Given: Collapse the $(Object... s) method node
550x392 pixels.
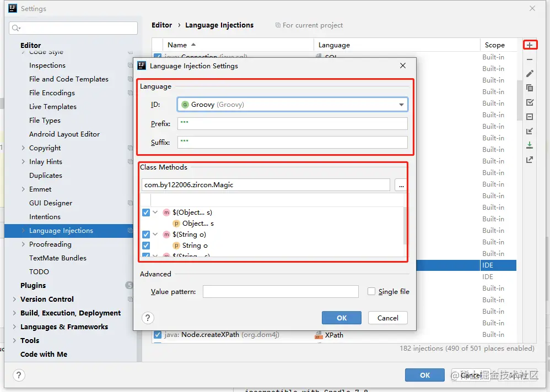Looking at the screenshot, I should pos(155,213).
